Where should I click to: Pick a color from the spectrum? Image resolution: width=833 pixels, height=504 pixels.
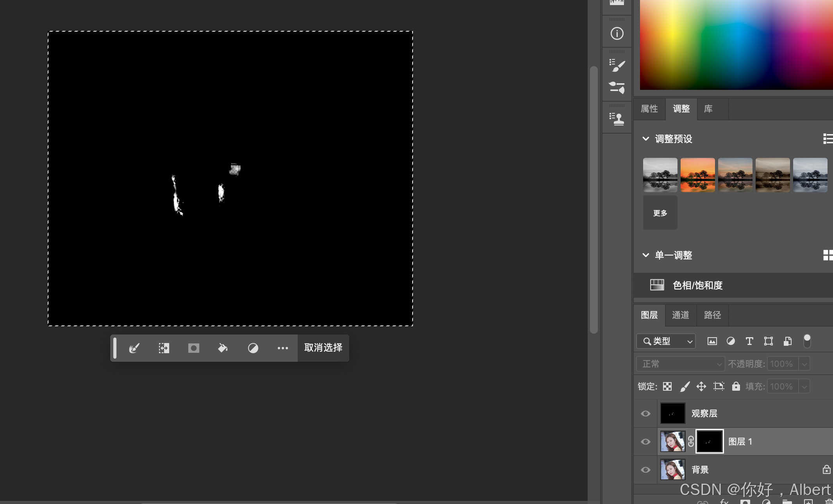pyautogui.click(x=735, y=43)
